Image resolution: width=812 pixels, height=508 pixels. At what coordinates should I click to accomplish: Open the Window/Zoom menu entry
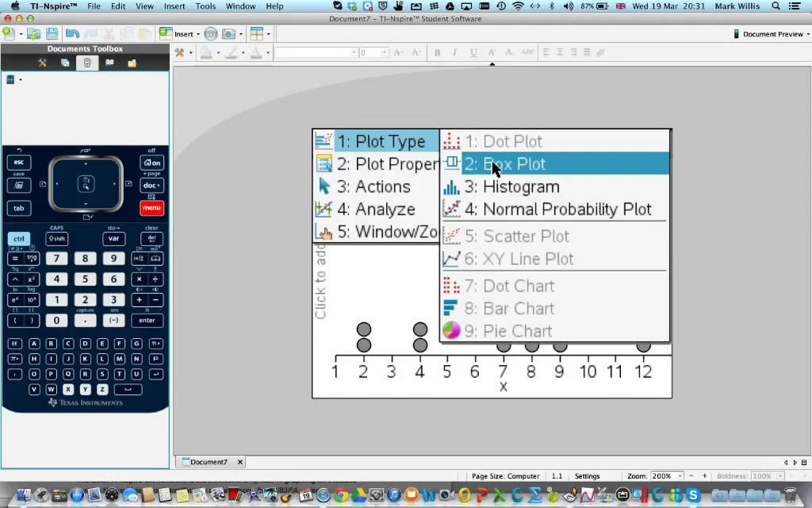[x=377, y=232]
